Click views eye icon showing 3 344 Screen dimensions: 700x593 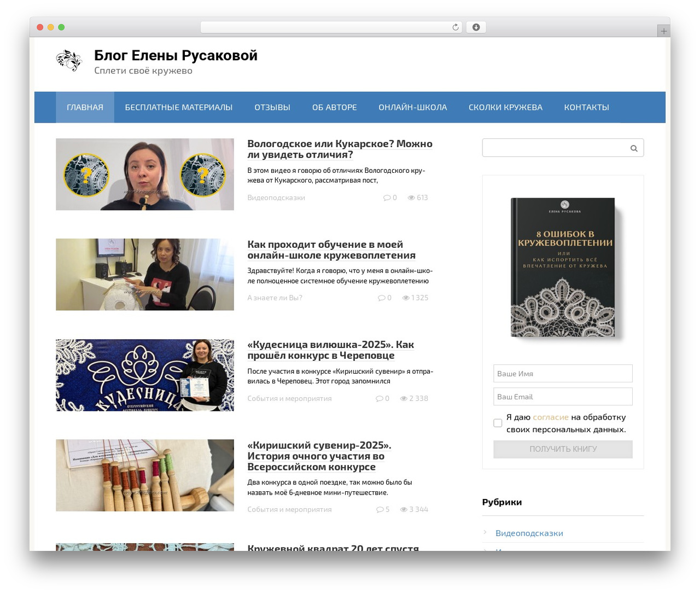pos(404,509)
